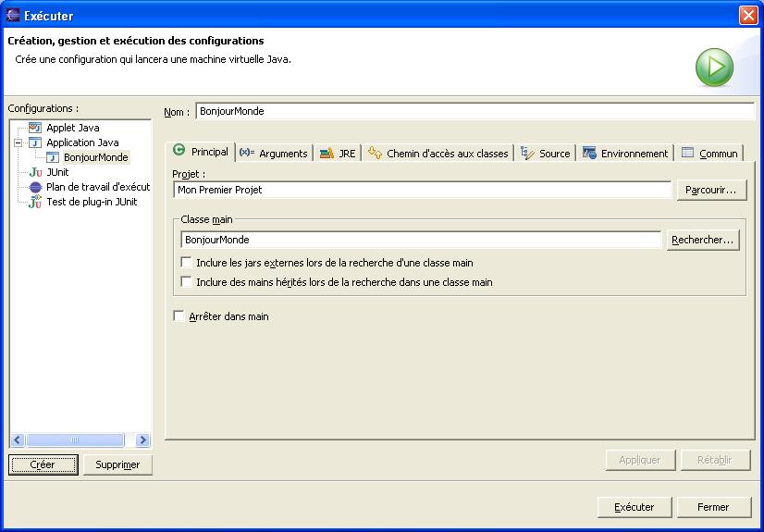Click the BonjourMonde configuration icon in tree
Screen dimensions: 764x532
pos(53,157)
